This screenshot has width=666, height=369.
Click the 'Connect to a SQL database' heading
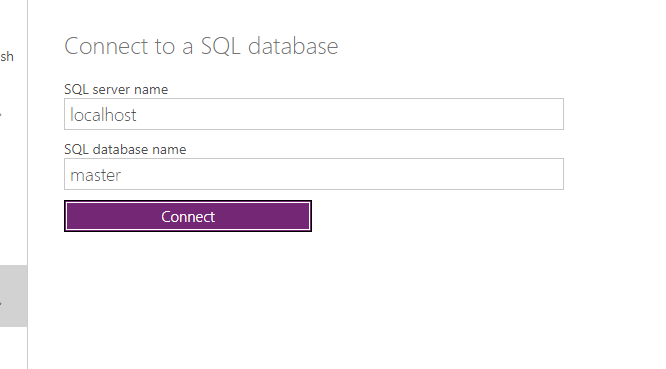click(x=201, y=46)
